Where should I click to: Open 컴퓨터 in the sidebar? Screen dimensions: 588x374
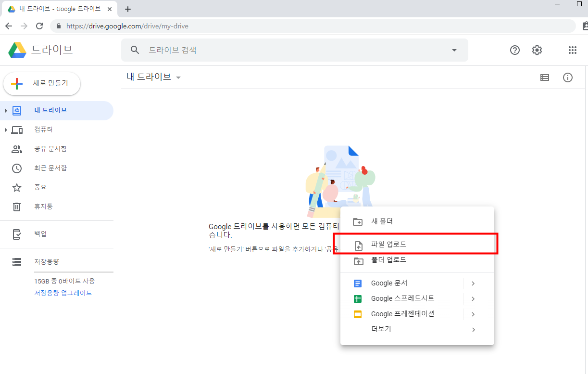[57, 129]
